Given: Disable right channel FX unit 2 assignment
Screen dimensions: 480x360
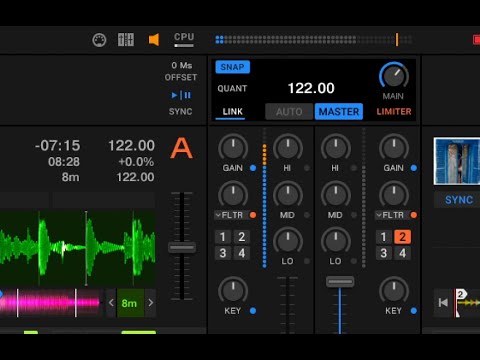Looking at the screenshot, I should point(402,237).
